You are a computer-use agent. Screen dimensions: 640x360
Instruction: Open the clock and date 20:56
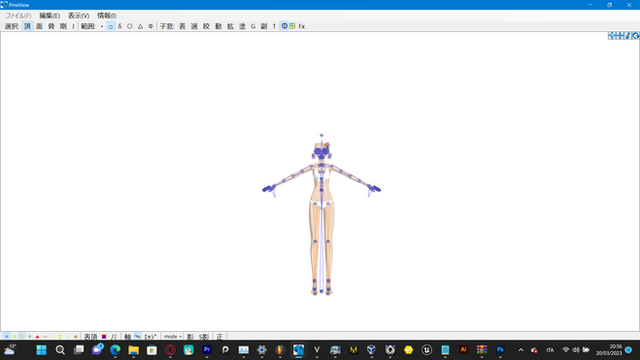tap(609, 350)
